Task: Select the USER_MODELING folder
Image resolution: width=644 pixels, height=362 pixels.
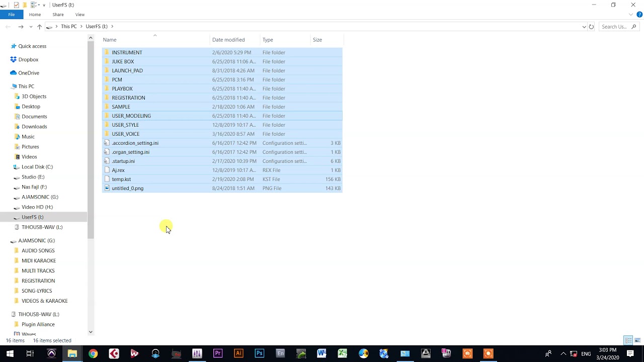Action: (x=222, y=116)
